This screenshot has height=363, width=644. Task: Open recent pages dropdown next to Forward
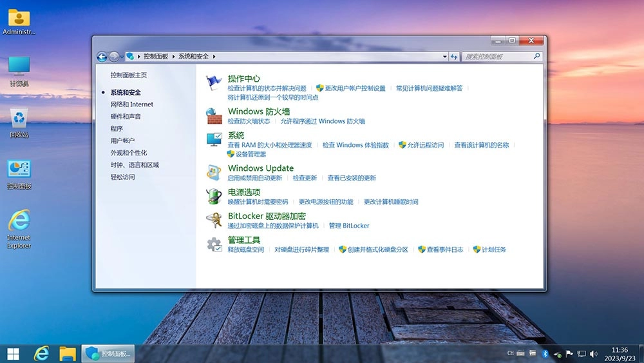[x=122, y=57]
